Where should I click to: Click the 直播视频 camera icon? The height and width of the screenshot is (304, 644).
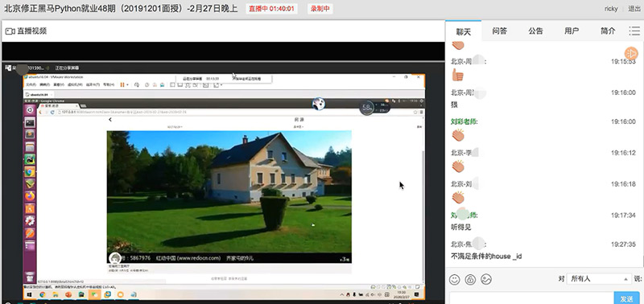[x=10, y=31]
